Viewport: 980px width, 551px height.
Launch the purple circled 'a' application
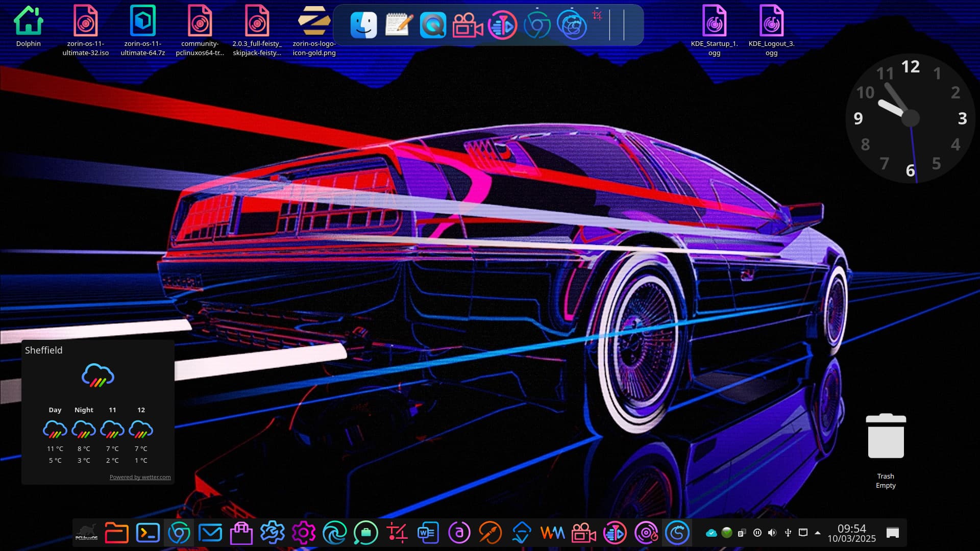pyautogui.click(x=459, y=533)
